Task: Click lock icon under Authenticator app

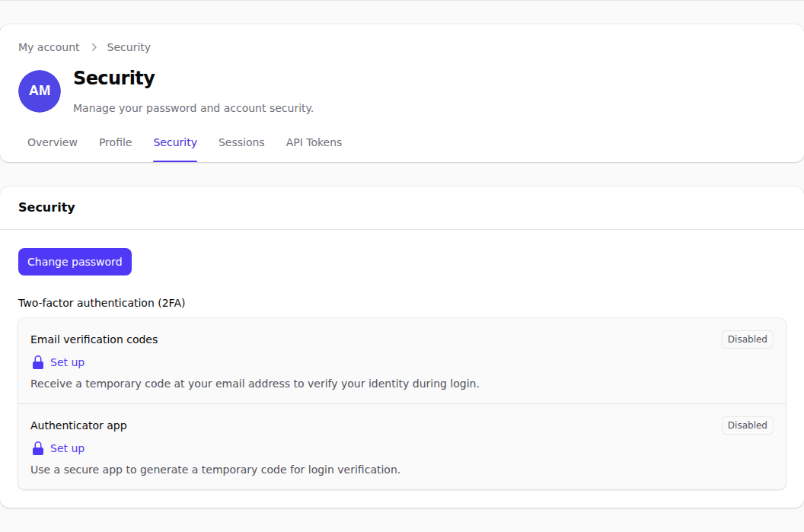Action: pyautogui.click(x=38, y=448)
